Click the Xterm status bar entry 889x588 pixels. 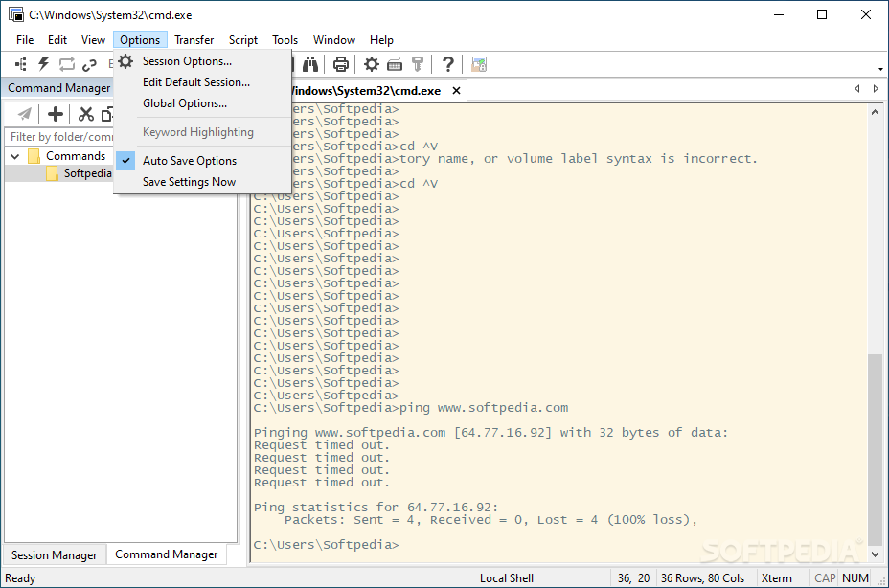(776, 577)
